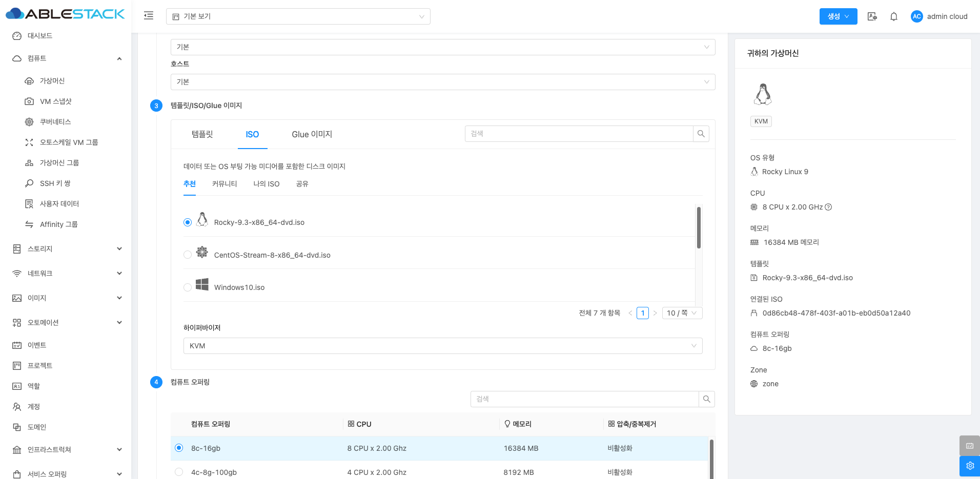Screen dimensions: 980x479
Task: Collapse the sidebar with the menu fold icon
Action: (x=149, y=16)
